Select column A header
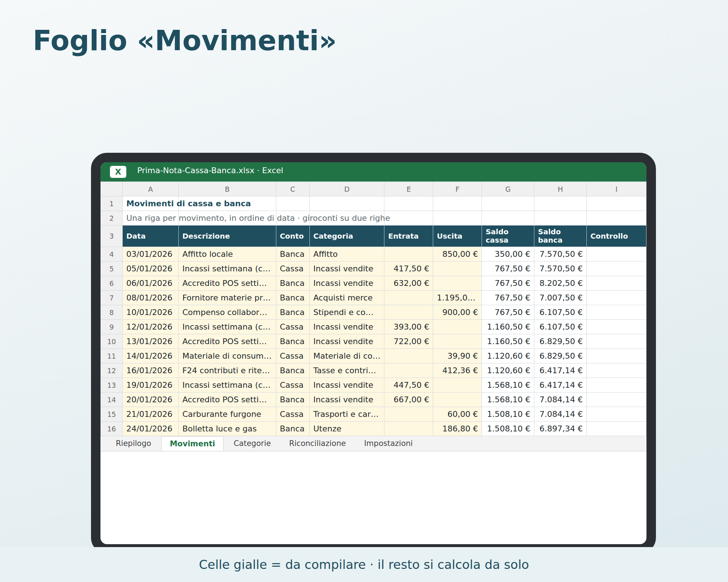728x582 pixels. pyautogui.click(x=150, y=189)
